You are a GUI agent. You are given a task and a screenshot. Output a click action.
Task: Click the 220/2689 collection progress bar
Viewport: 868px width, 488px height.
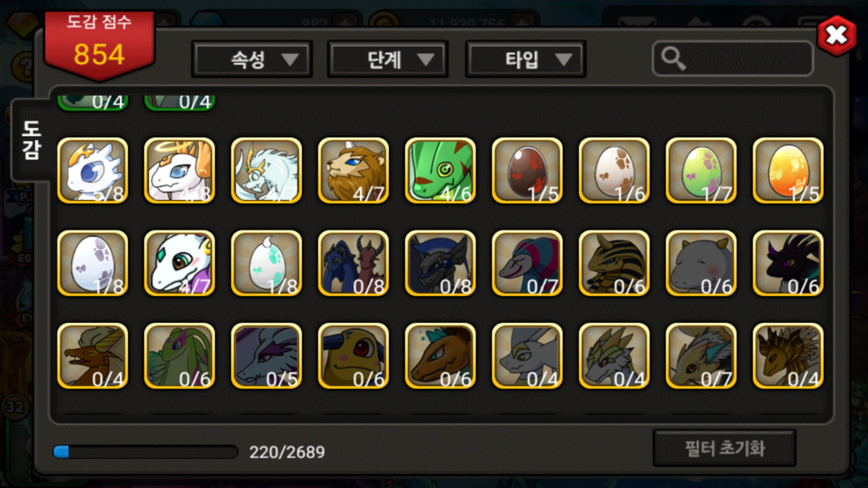[145, 452]
